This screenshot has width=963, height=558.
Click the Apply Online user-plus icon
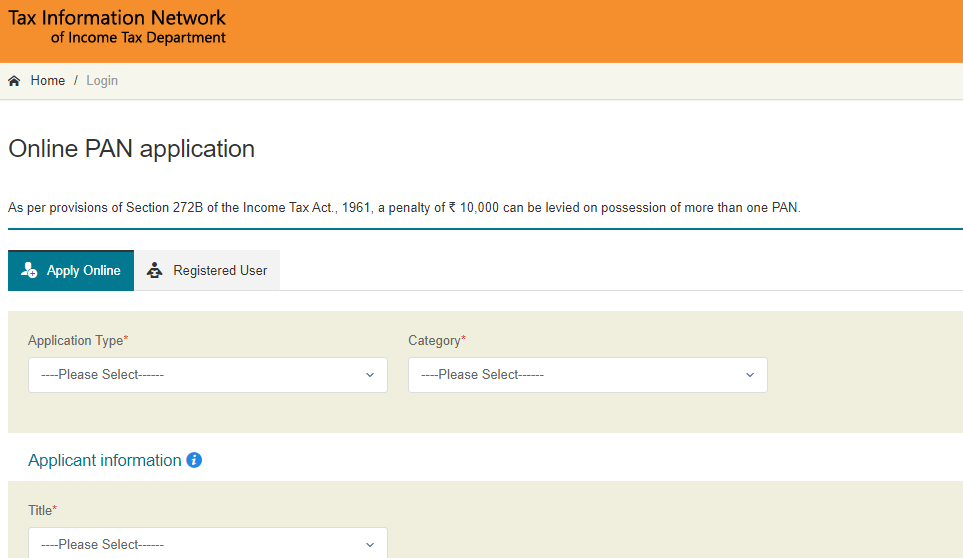[x=29, y=270]
